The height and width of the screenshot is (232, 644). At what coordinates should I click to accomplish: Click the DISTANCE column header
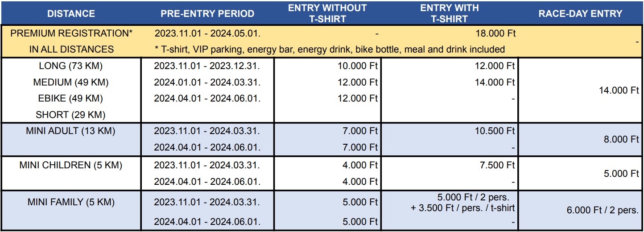click(71, 13)
